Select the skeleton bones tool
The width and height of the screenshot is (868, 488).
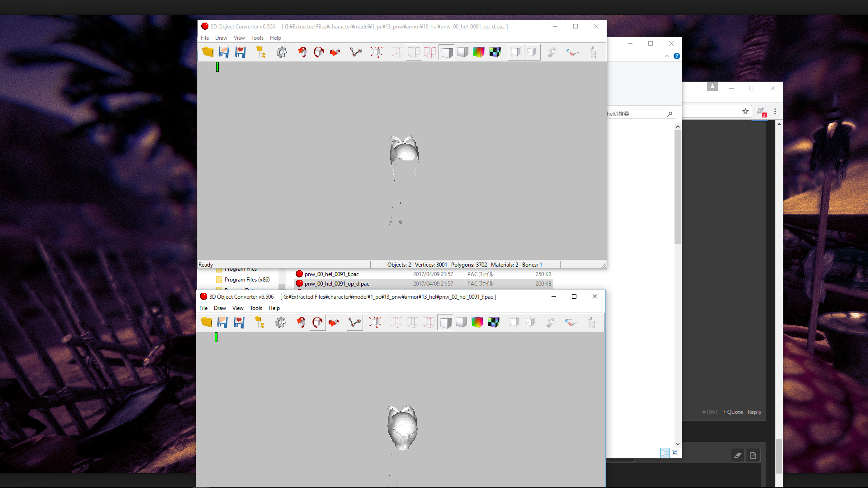pos(356,52)
